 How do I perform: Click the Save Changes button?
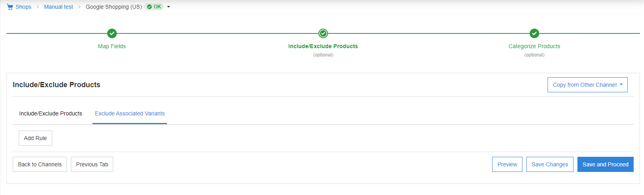(x=550, y=164)
